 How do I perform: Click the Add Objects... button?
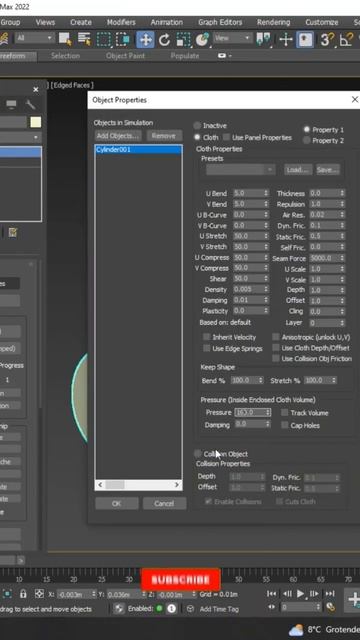(118, 136)
